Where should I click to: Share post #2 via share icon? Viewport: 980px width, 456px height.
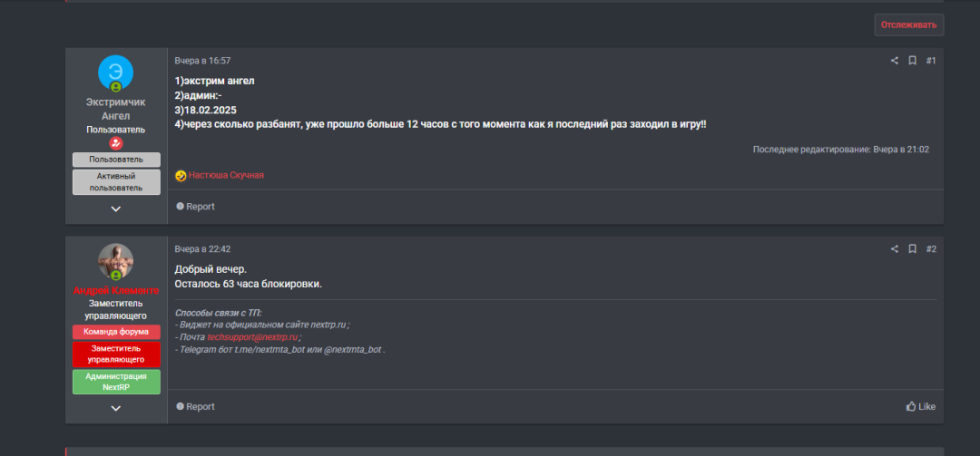pyautogui.click(x=894, y=249)
